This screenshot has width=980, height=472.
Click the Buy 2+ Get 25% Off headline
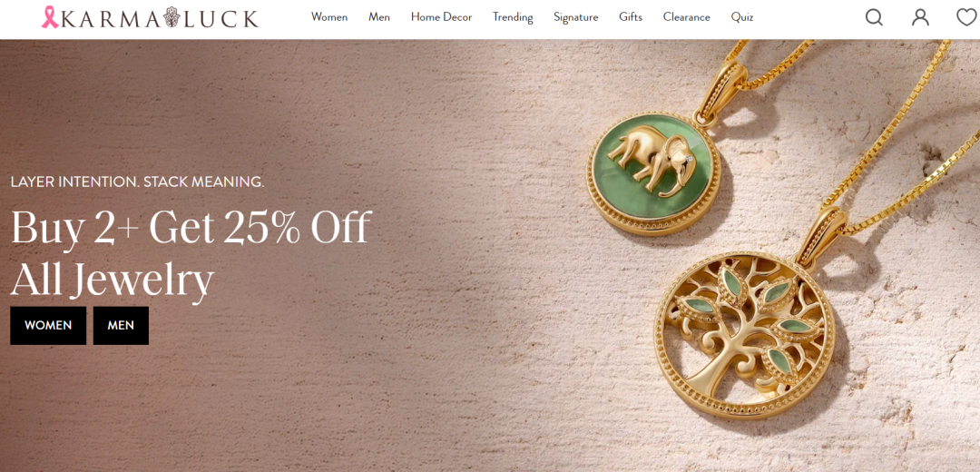(x=191, y=228)
